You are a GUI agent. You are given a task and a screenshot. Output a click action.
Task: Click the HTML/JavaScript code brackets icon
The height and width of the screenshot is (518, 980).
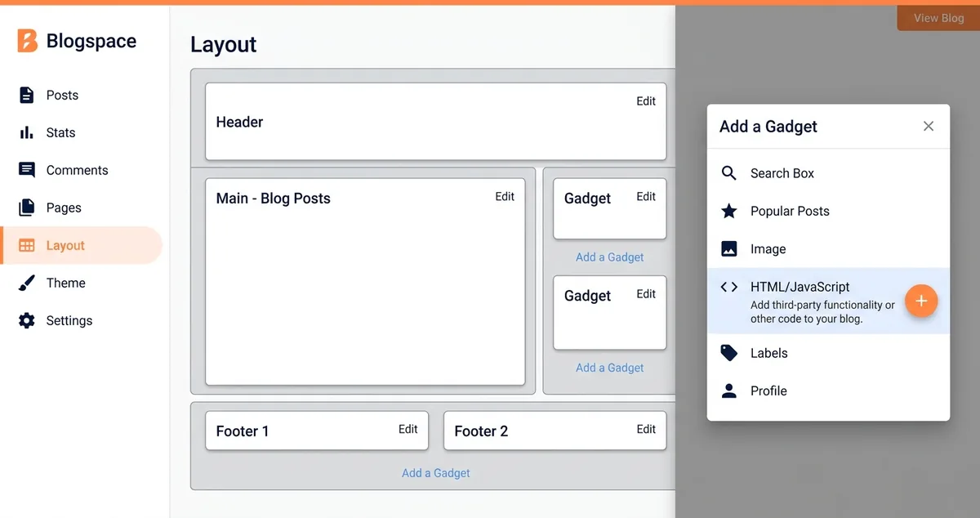click(x=729, y=287)
